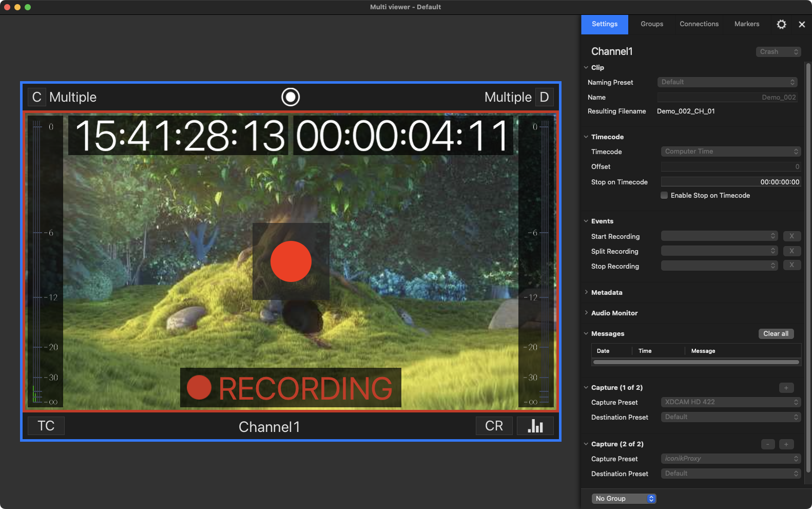
Task: Open the iconikProxy Capture Preset dropdown
Action: tap(731, 459)
